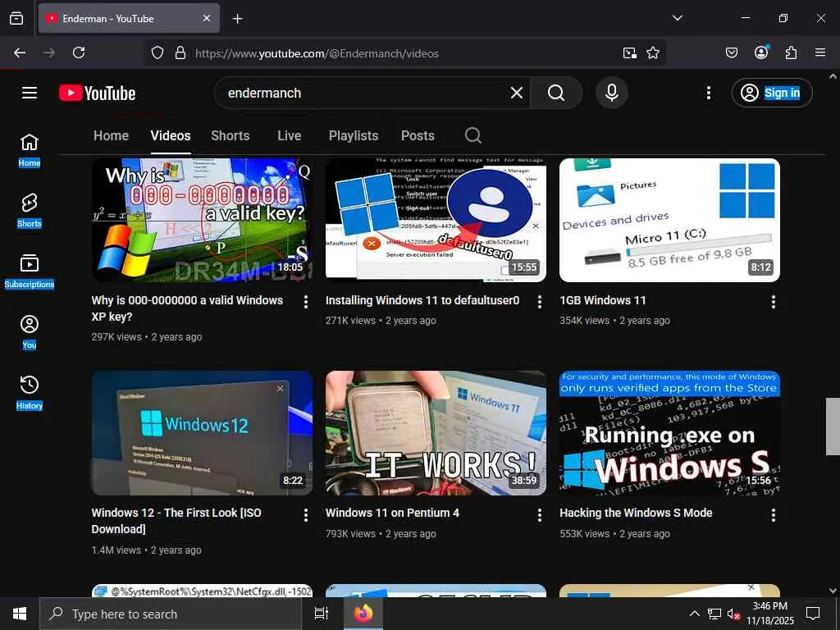This screenshot has width=840, height=630.
Task: Open action menu for Windows XP key video
Action: (305, 302)
